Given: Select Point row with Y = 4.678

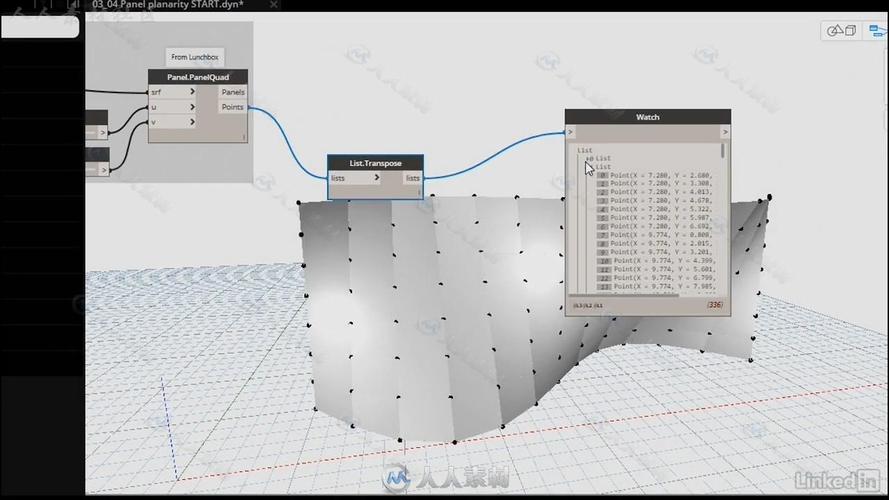Looking at the screenshot, I should click(655, 201).
